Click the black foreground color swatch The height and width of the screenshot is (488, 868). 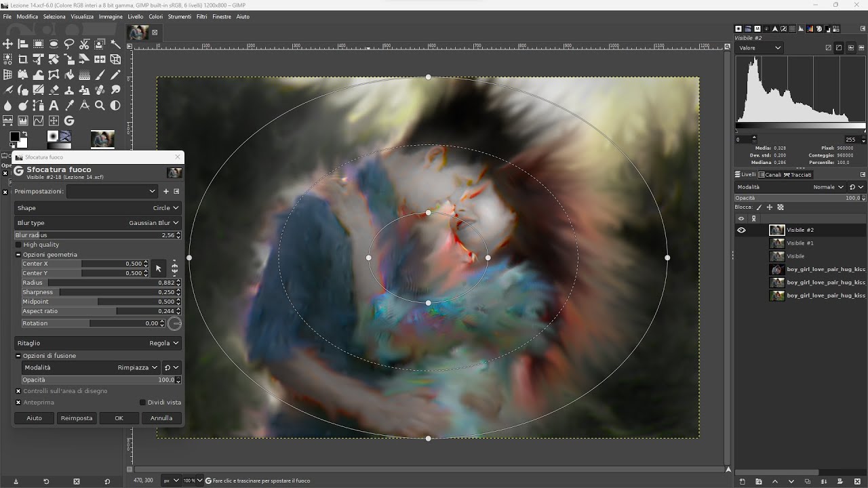[14, 136]
